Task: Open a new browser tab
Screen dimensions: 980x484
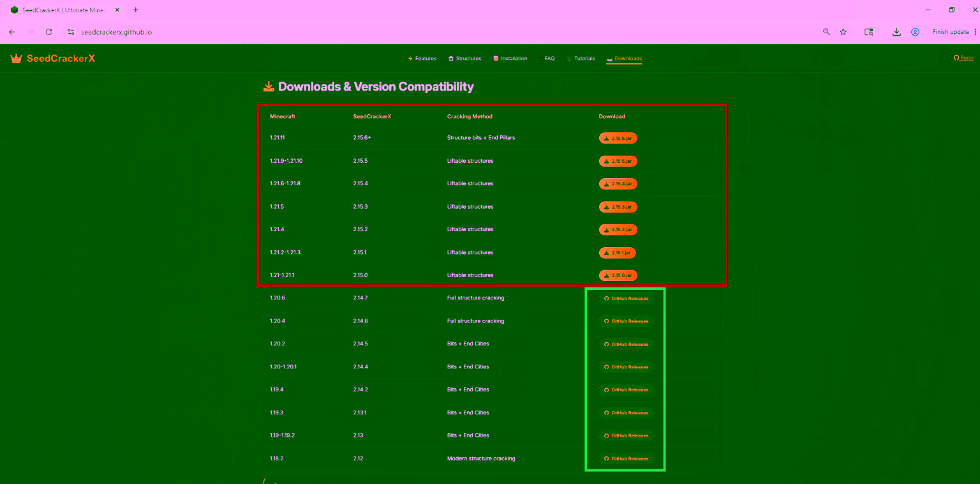Action: point(135,10)
